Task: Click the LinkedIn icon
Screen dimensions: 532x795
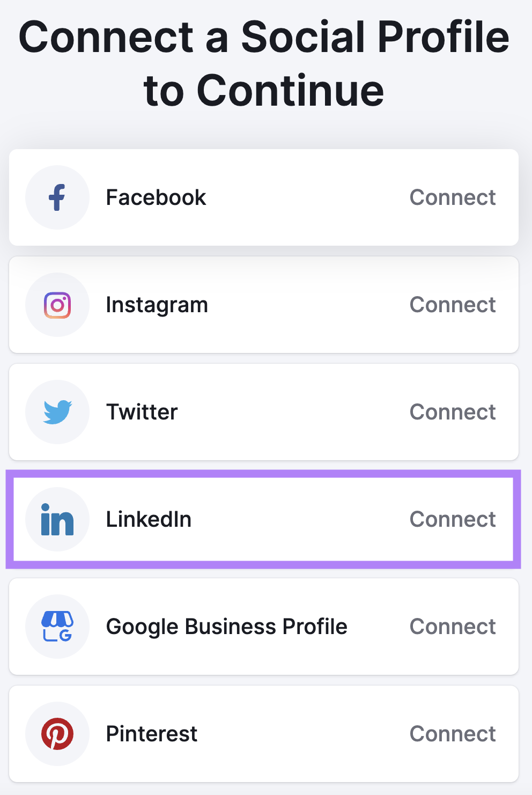Action: click(57, 519)
